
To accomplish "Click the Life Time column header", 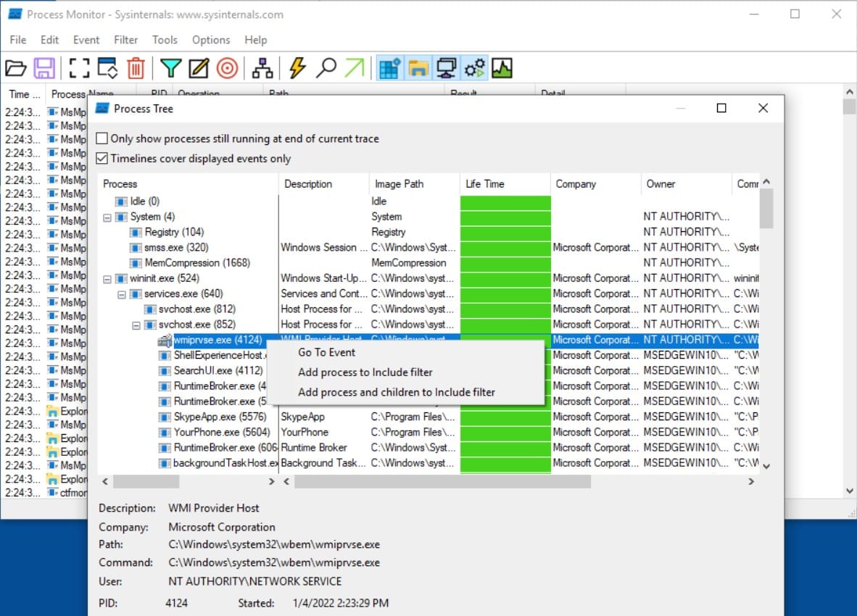I will [x=505, y=184].
